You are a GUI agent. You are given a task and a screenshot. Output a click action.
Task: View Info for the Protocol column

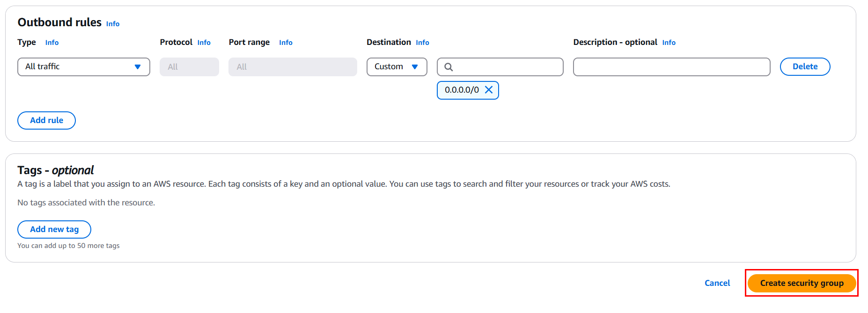[204, 43]
